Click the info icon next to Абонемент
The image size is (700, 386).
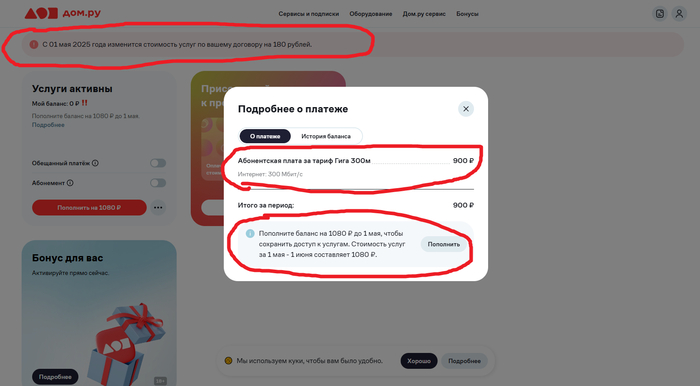pos(70,183)
